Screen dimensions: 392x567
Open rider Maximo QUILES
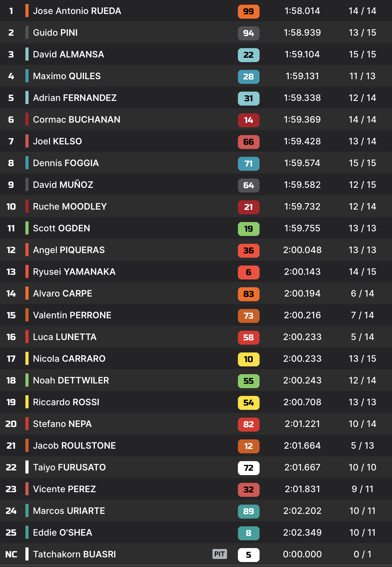[x=67, y=76]
